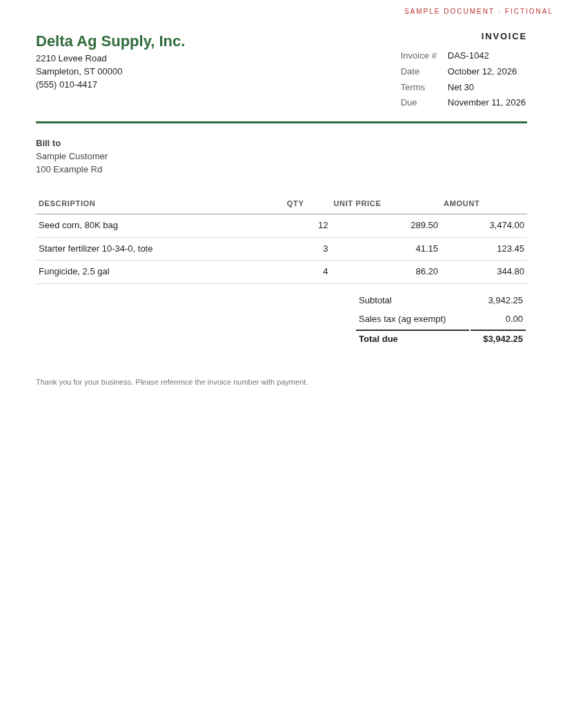Click the Sales tax (ag exempt) label
This screenshot has height=728, width=563.
click(x=402, y=319)
